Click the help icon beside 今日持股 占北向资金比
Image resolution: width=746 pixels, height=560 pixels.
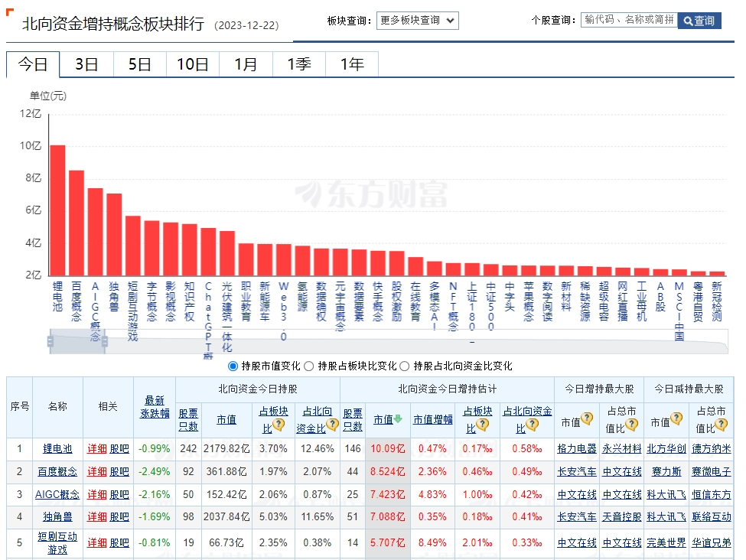pyautogui.click(x=331, y=425)
